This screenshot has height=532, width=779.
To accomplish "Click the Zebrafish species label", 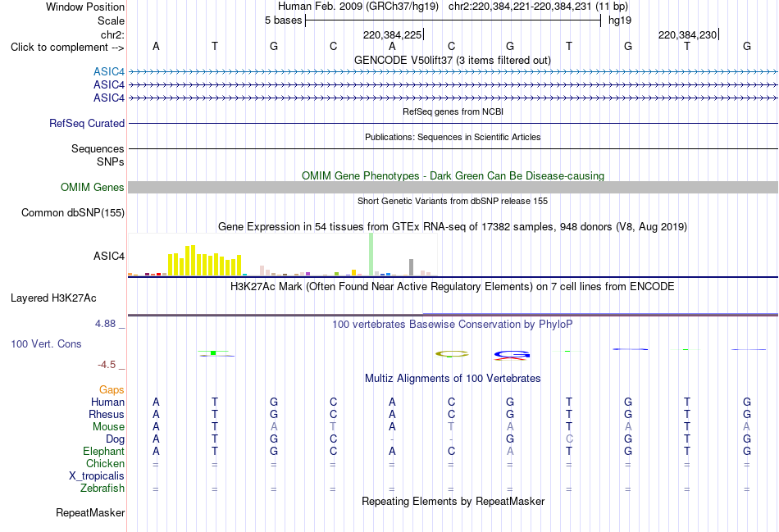I will [x=102, y=489].
